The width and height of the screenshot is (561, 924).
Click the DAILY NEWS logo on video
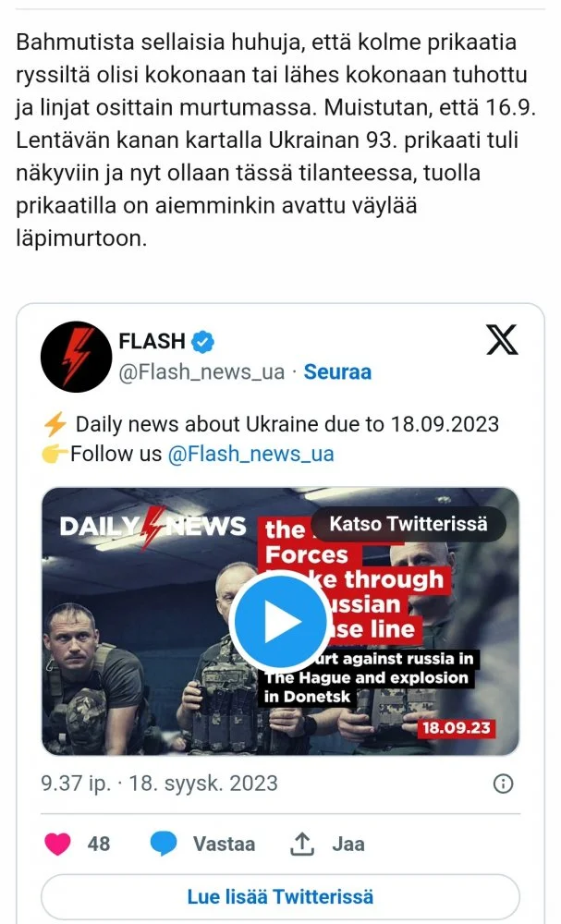pos(152,527)
